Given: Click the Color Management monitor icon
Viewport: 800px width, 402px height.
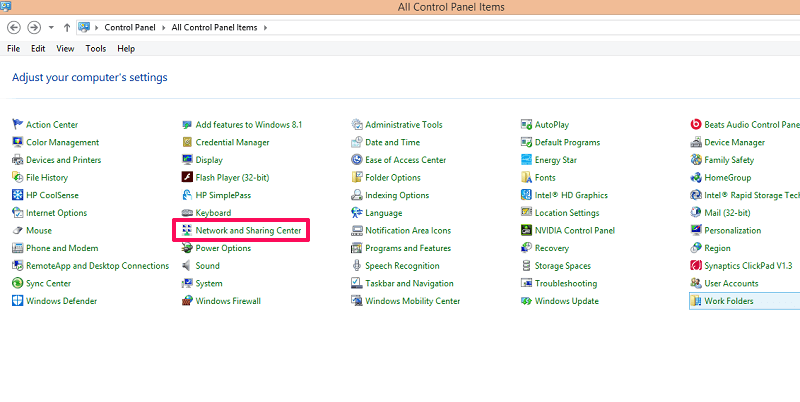Looking at the screenshot, I should [17, 142].
